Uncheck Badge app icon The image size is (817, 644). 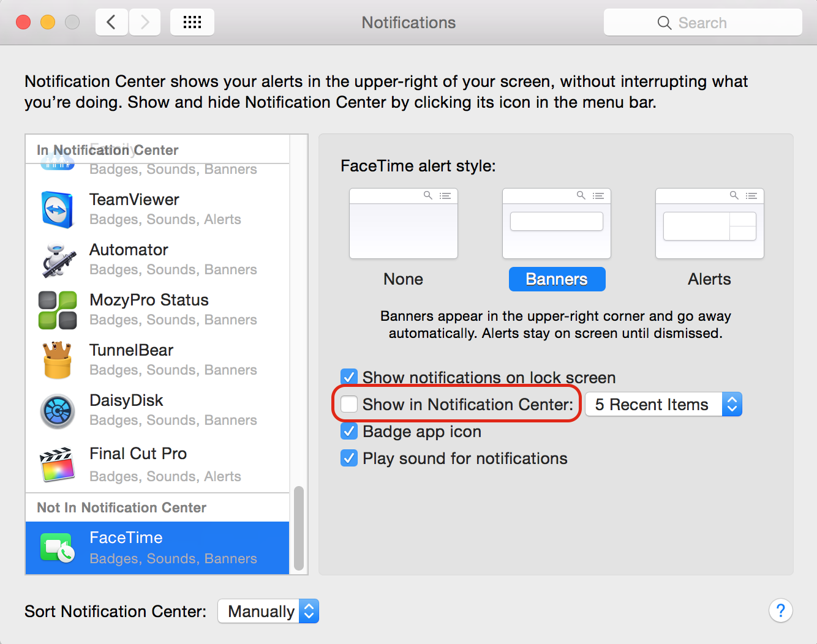pyautogui.click(x=349, y=431)
